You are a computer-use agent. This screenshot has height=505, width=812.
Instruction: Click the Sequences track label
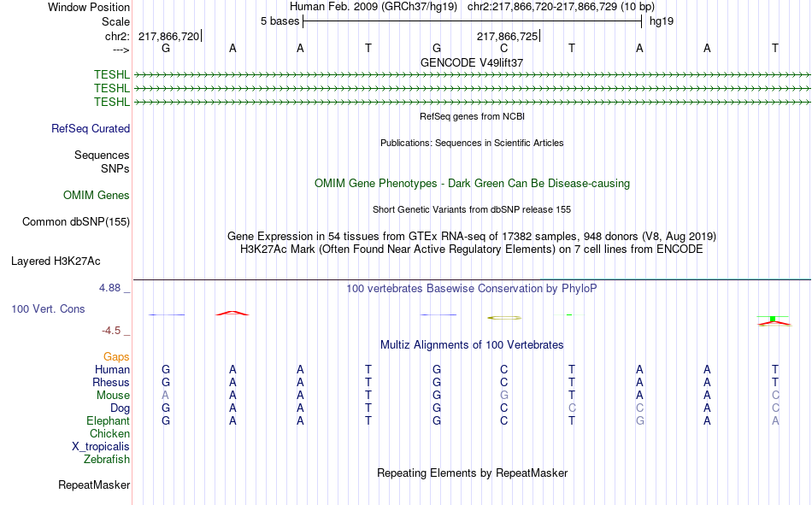click(102, 155)
